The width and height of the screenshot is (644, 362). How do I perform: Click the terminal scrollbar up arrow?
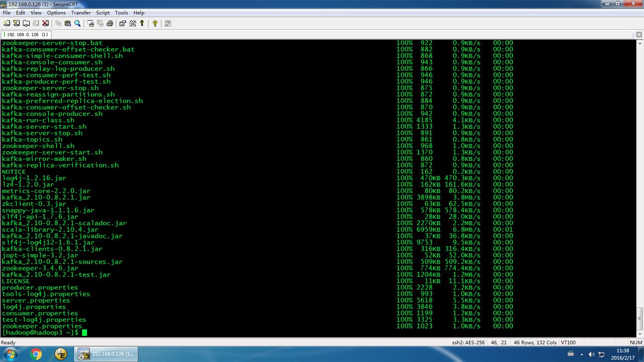click(x=640, y=43)
